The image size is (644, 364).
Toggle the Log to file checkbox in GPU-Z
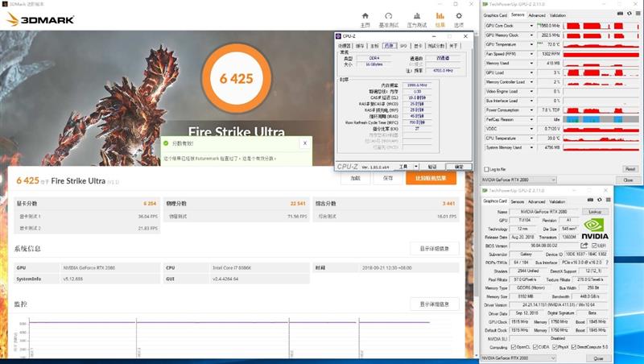coord(487,169)
